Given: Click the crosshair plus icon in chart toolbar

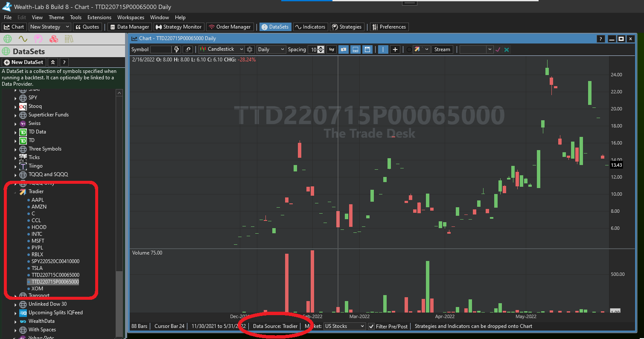Looking at the screenshot, I should (395, 49).
